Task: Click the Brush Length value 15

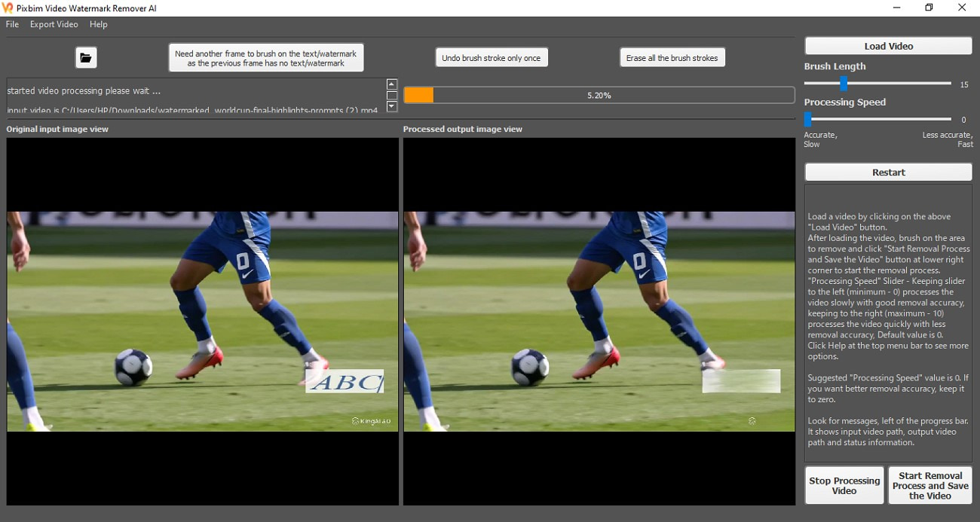Action: tap(964, 84)
